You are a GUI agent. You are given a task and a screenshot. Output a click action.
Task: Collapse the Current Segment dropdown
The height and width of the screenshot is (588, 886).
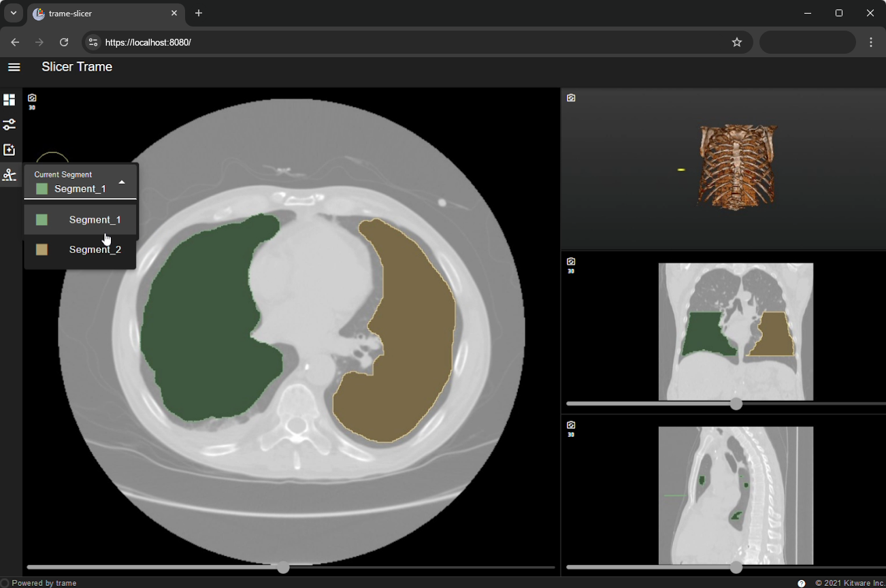[x=122, y=182]
